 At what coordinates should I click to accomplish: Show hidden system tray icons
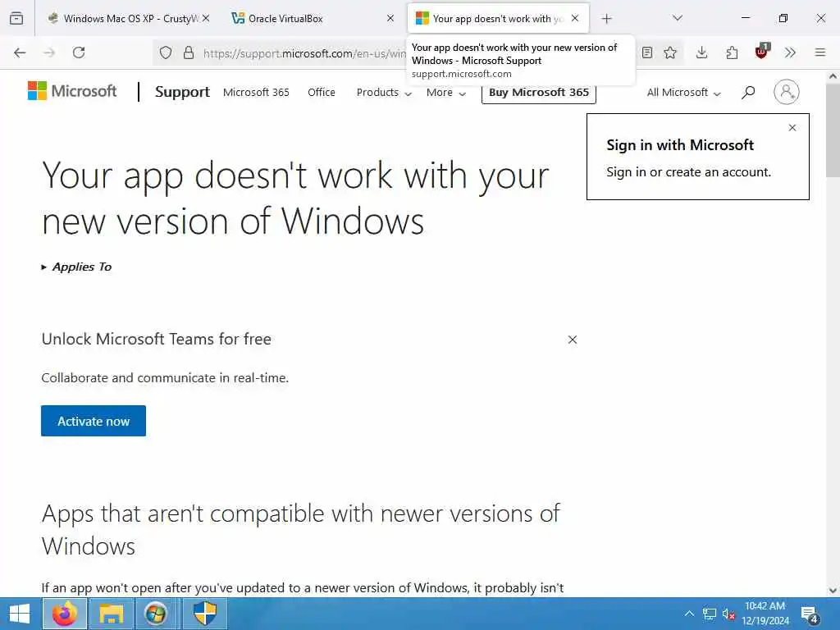pos(689,614)
